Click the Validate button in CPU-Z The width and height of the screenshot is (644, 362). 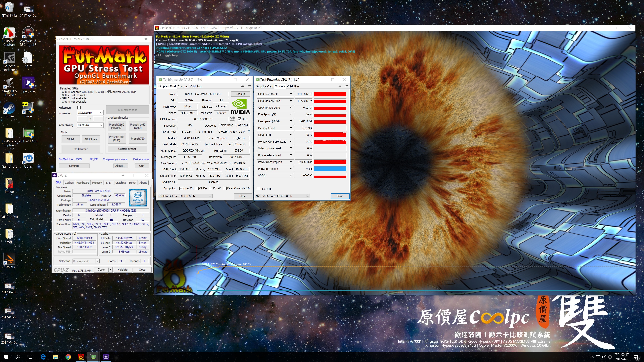coord(122,269)
